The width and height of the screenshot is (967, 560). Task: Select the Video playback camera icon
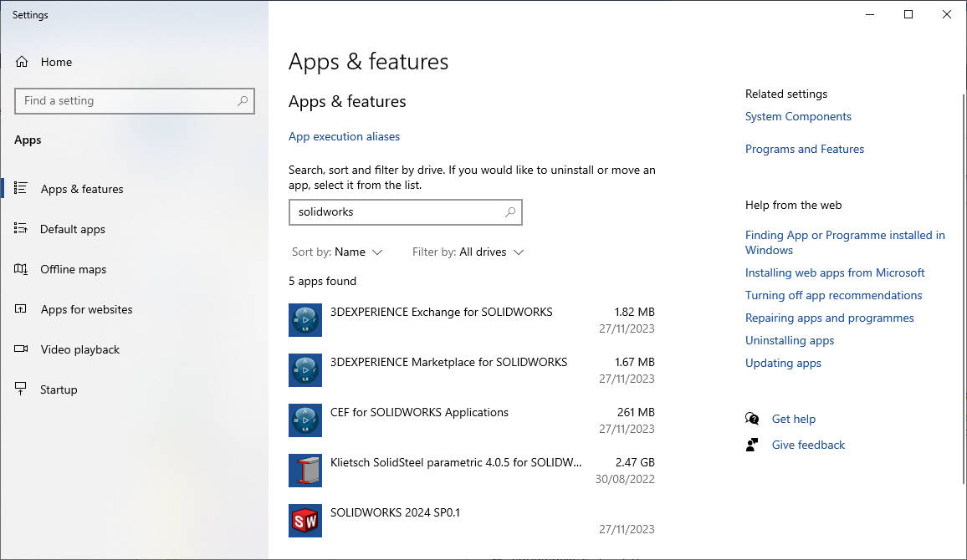click(x=22, y=349)
